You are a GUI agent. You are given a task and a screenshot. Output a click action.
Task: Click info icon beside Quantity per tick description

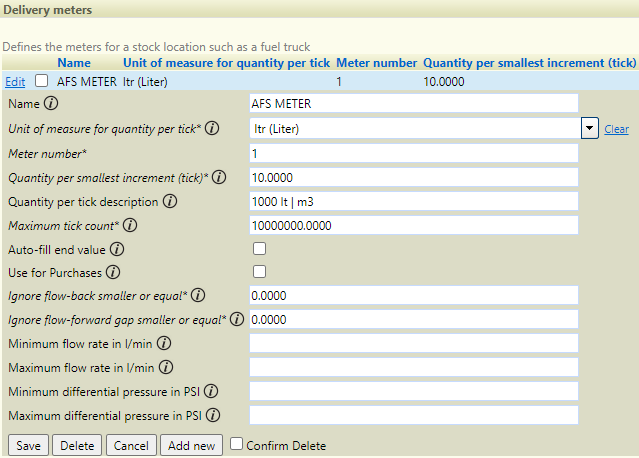click(x=170, y=201)
